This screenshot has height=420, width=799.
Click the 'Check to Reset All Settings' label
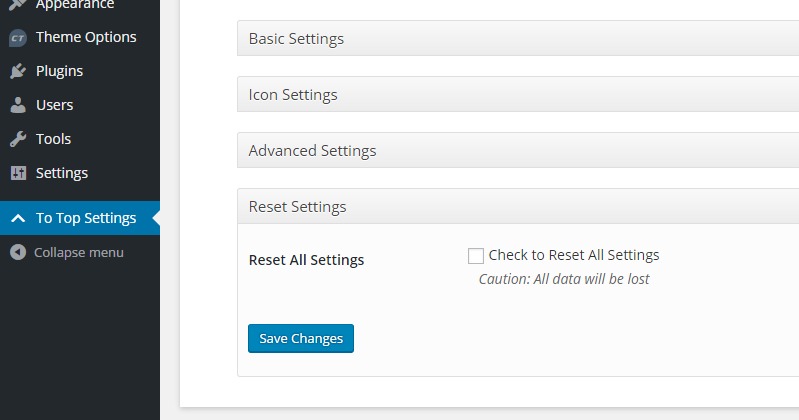573,255
